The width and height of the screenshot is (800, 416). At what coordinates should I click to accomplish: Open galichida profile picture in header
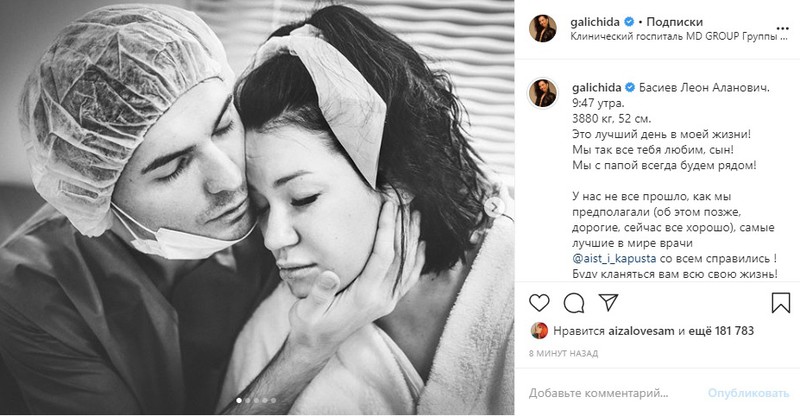point(543,29)
